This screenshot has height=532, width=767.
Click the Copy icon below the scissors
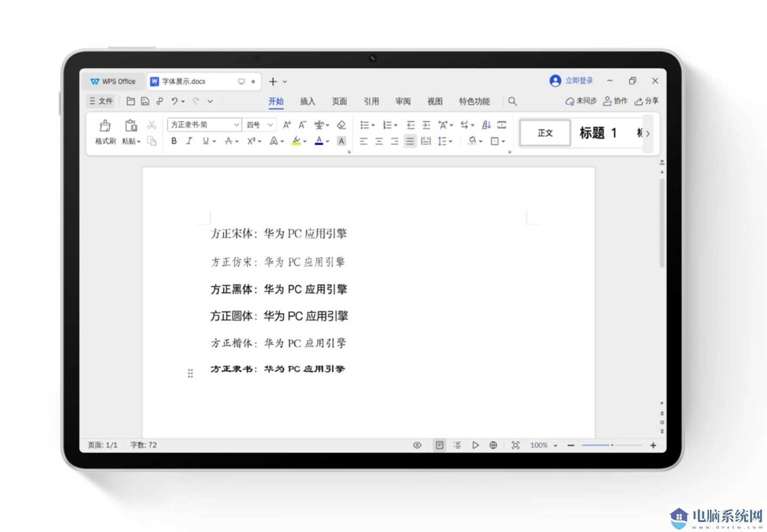tap(152, 141)
